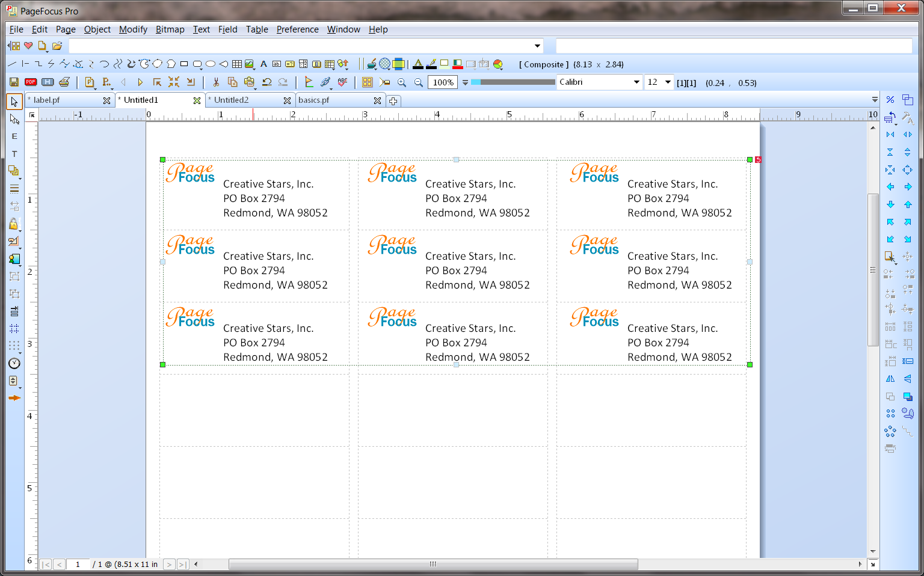
Task: Close the Untitled1 tab
Action: (197, 101)
